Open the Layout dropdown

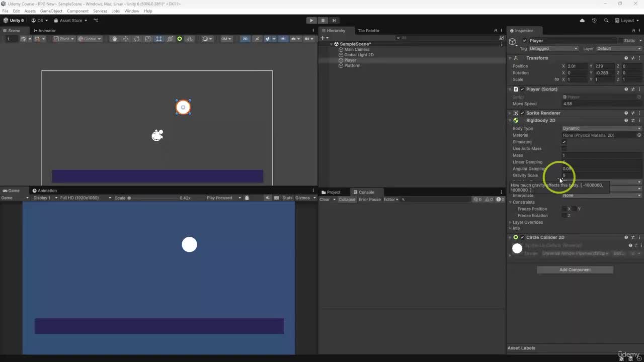[x=627, y=21]
